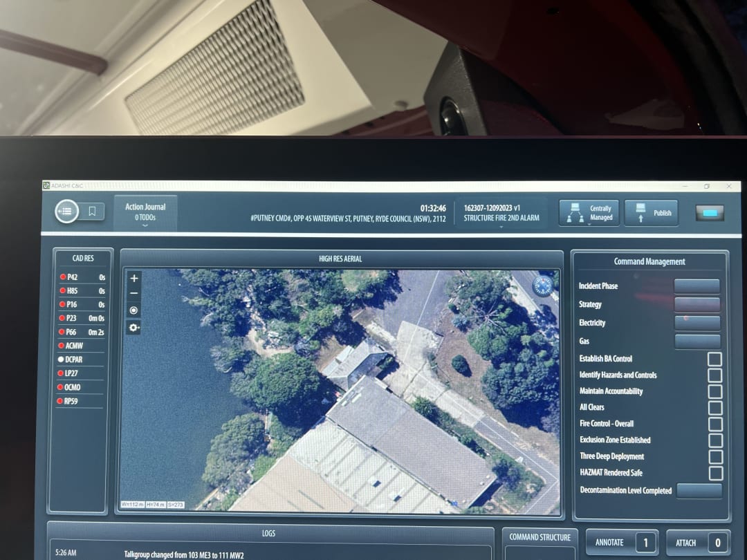Zoom out on the aerial map
Viewport: 747px width, 560px height.
click(134, 293)
